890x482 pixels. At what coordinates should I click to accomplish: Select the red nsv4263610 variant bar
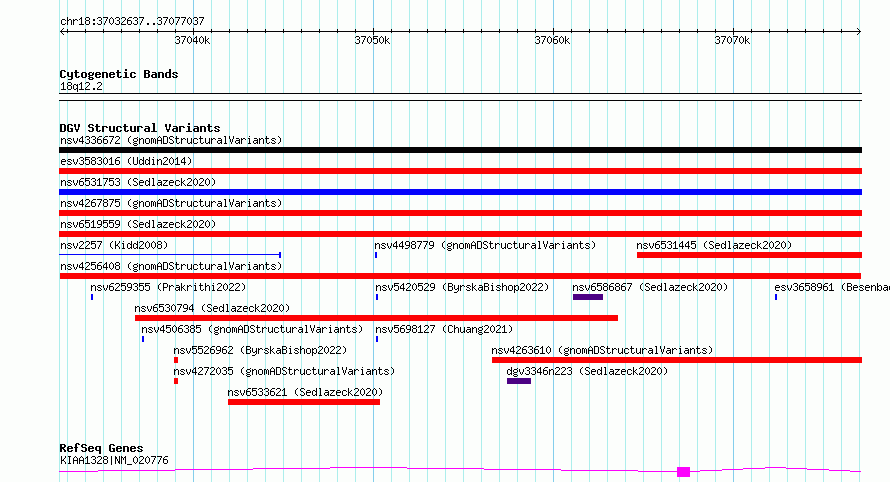point(677,361)
